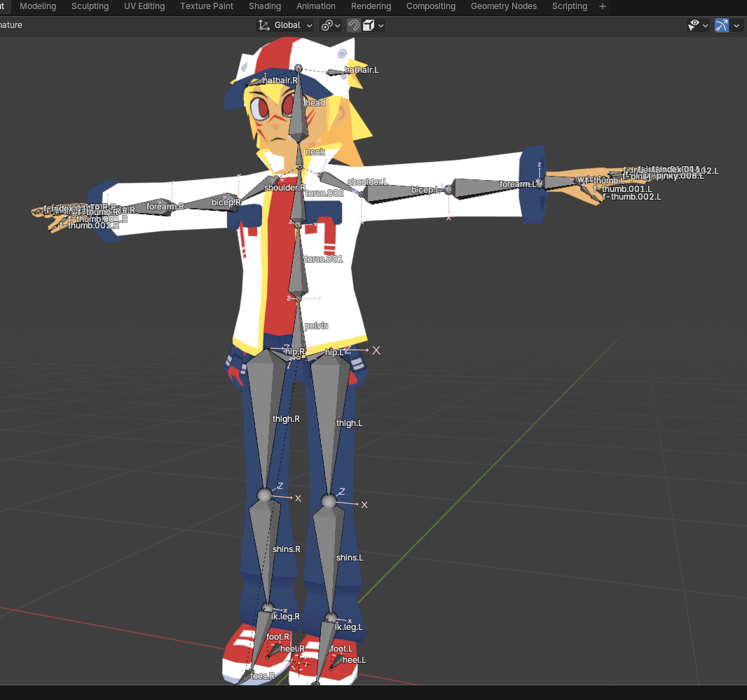Click the Armature breadcrumb text

pos(11,25)
